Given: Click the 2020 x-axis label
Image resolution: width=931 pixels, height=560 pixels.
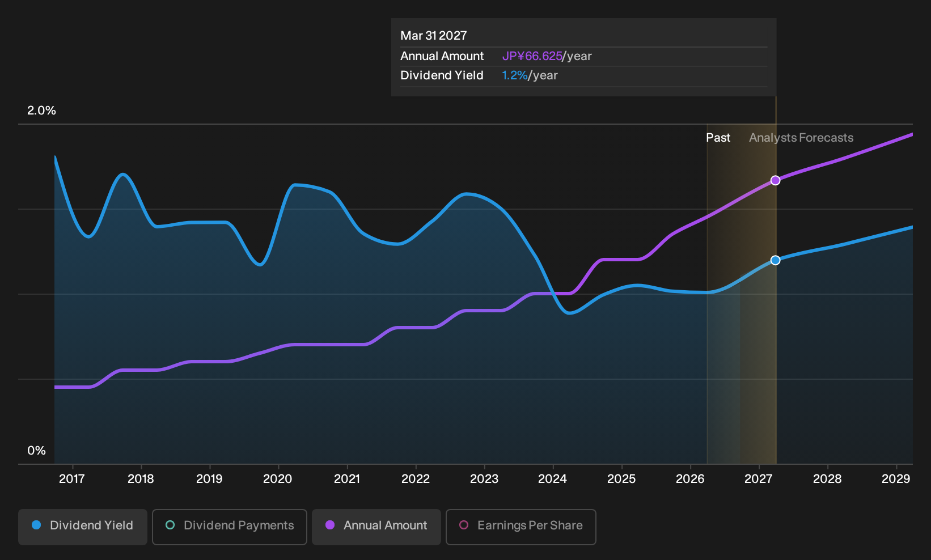Looking at the screenshot, I should (x=278, y=479).
